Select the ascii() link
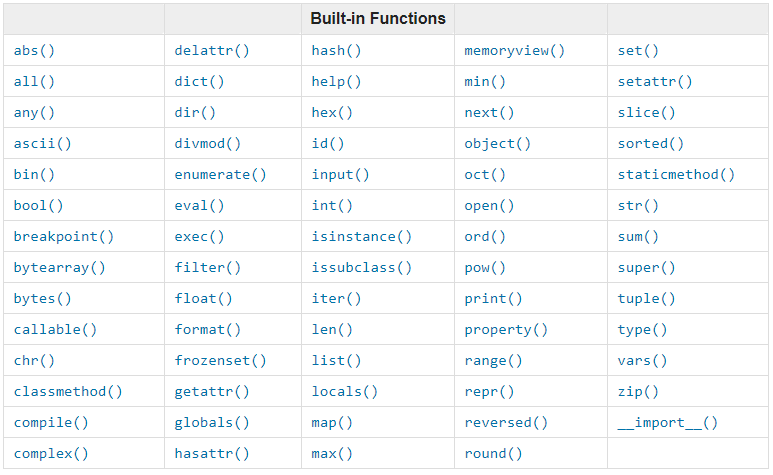The width and height of the screenshot is (773, 475). 42,144
